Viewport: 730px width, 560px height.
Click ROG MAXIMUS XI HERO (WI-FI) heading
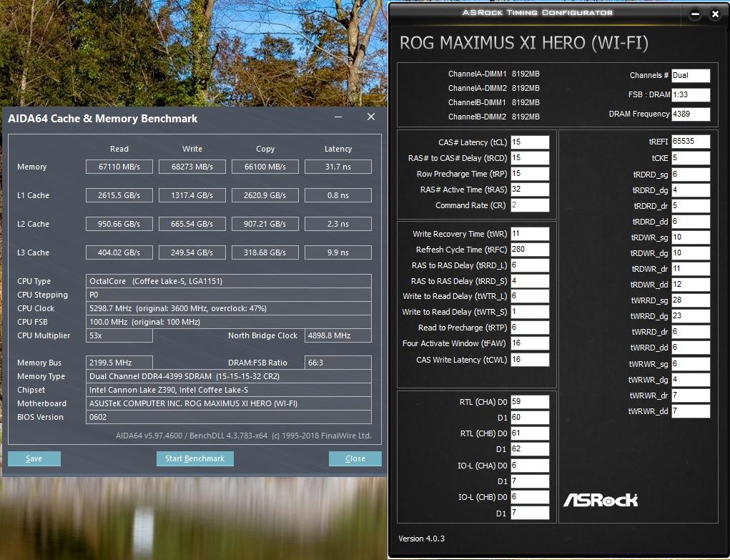(524, 43)
